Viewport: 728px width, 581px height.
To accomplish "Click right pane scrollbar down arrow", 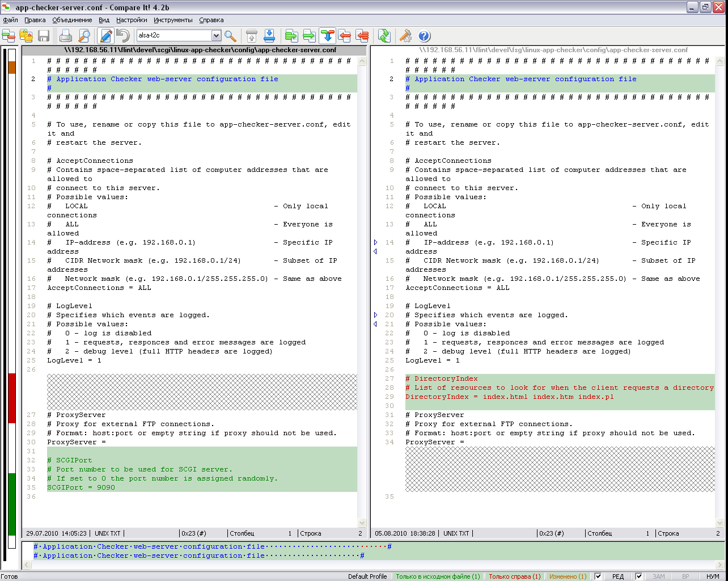I will (x=719, y=523).
